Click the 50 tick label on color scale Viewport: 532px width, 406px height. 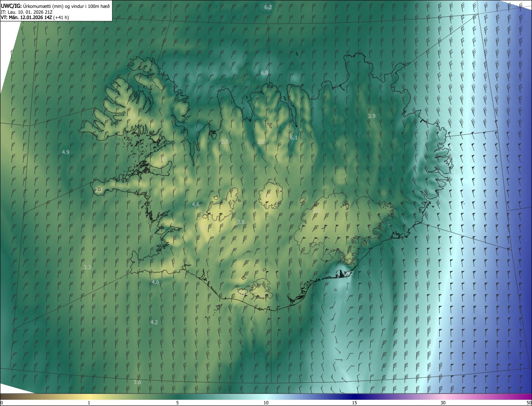529,403
